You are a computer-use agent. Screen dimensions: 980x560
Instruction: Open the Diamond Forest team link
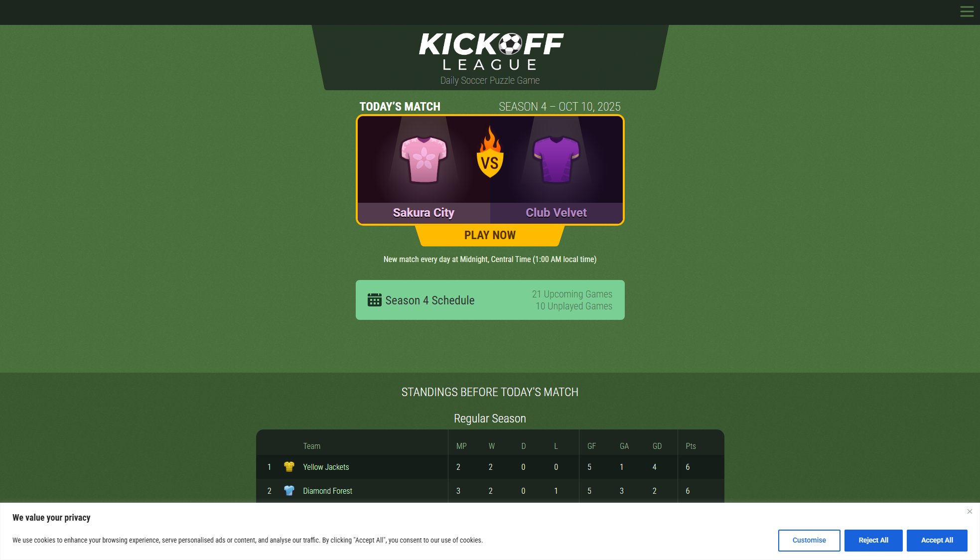tap(327, 491)
